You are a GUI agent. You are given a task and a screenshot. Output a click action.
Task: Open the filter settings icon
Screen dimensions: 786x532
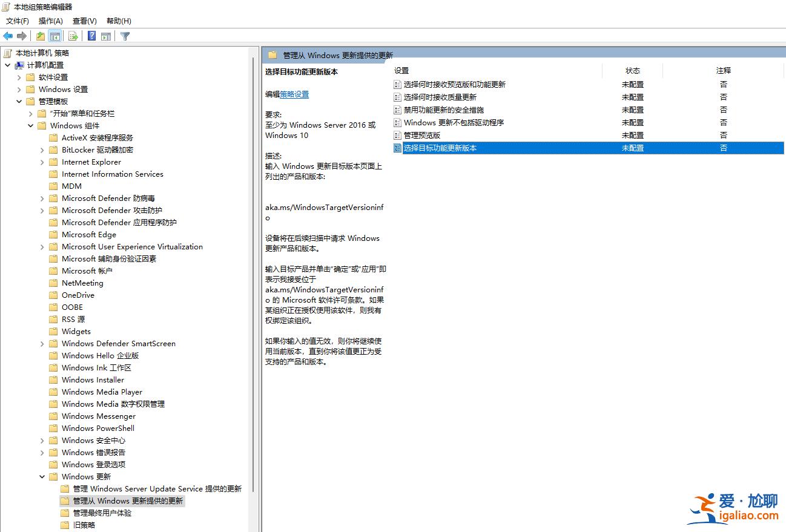tap(124, 36)
